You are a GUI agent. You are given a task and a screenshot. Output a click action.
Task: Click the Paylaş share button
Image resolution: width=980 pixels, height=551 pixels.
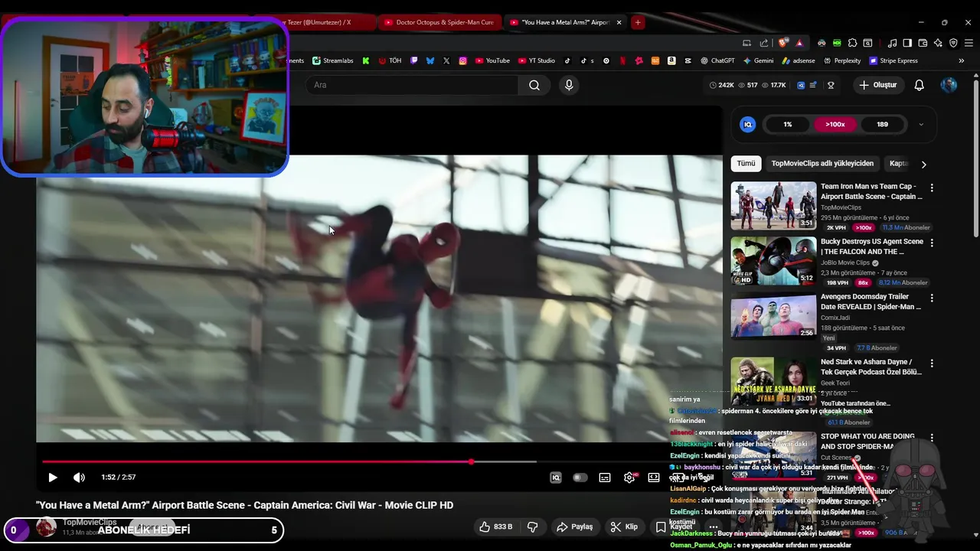pos(574,527)
